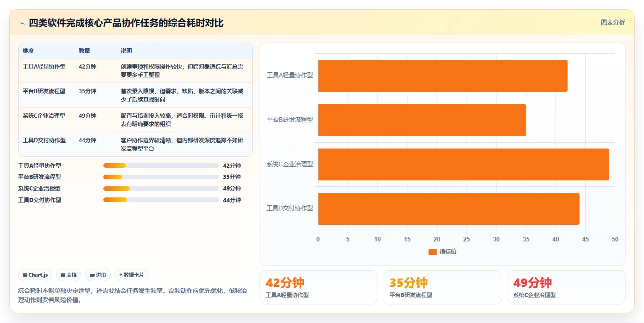The height and width of the screenshot is (323, 644).
Task: Click the 平台B研发流程型 chart axis label
Action: [290, 120]
